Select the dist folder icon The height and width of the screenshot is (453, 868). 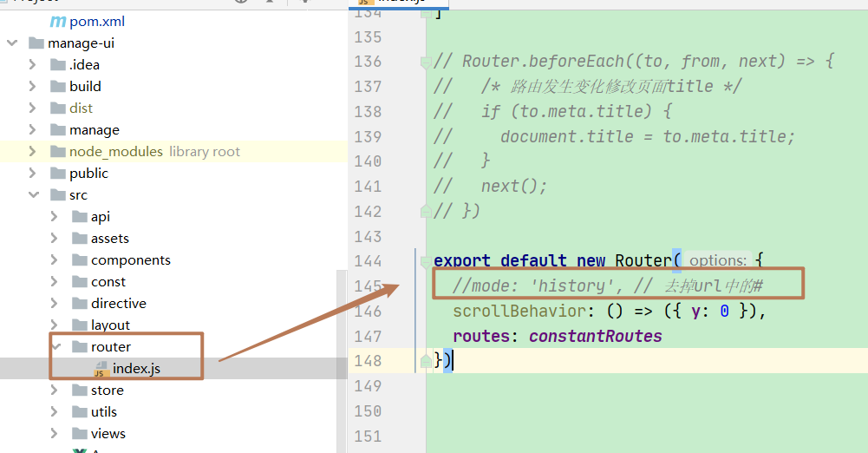click(58, 108)
